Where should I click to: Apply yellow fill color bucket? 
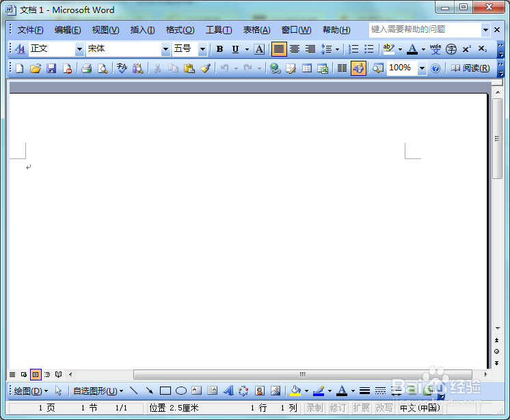coord(295,391)
